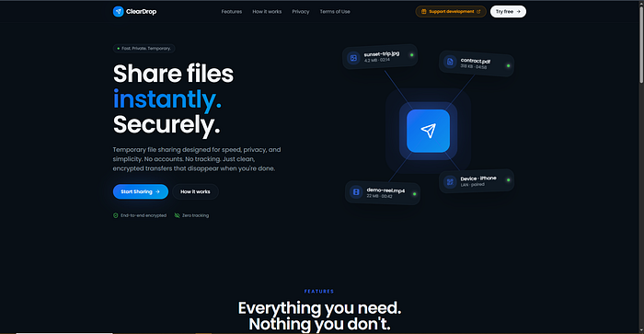Click the Everything you need. heading
Image resolution: width=644 pixels, height=334 pixels.
click(x=319, y=308)
